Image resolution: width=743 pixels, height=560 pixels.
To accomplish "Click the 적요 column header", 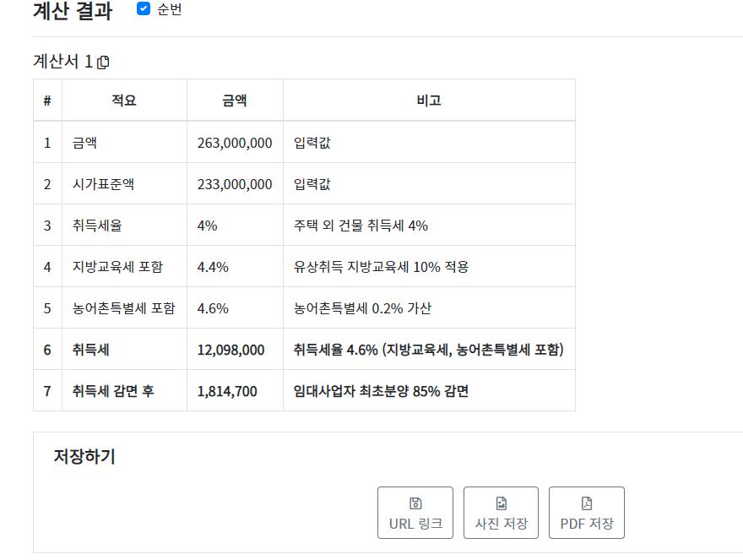I will [124, 100].
